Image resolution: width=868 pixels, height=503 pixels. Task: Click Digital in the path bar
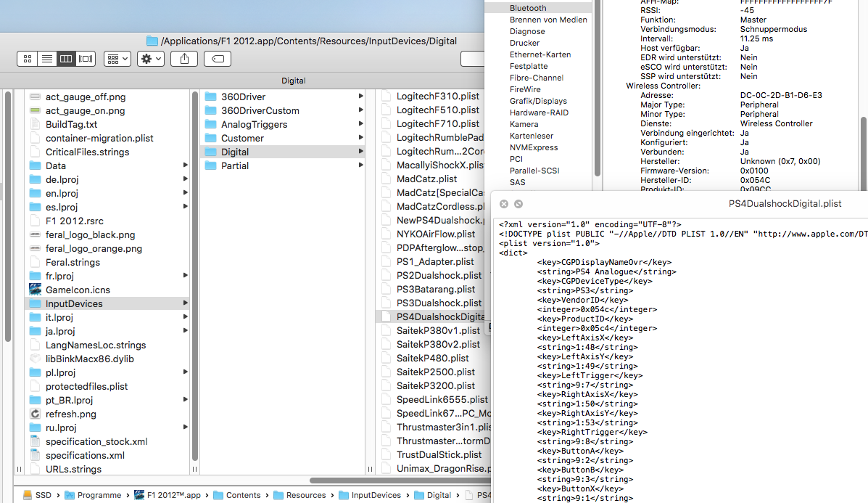[433, 495]
